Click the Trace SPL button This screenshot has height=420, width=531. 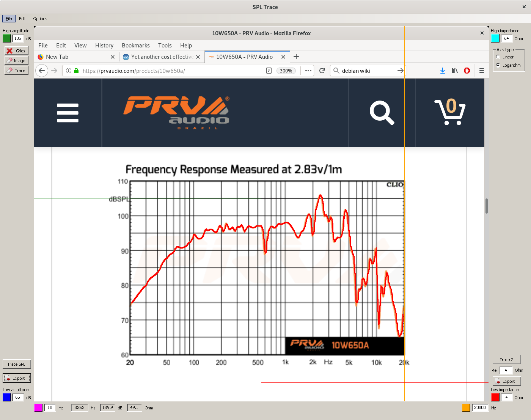(x=16, y=364)
